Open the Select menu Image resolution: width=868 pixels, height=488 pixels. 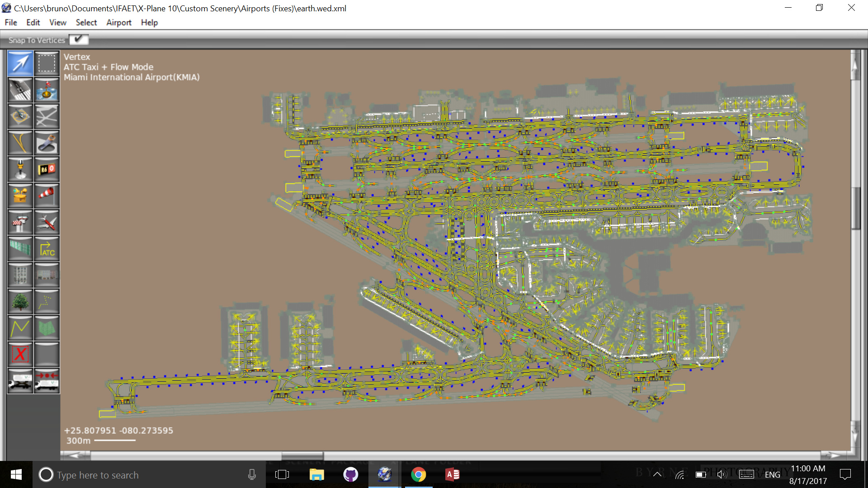pyautogui.click(x=86, y=22)
